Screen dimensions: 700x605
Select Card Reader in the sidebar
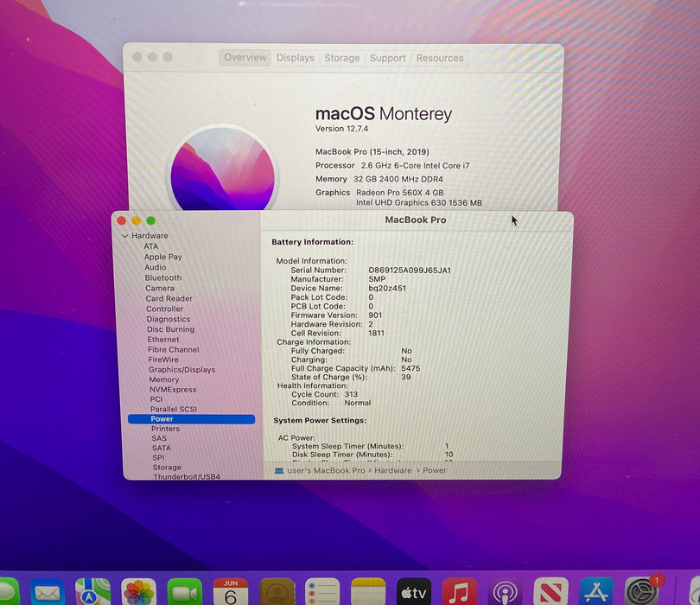[x=169, y=299]
